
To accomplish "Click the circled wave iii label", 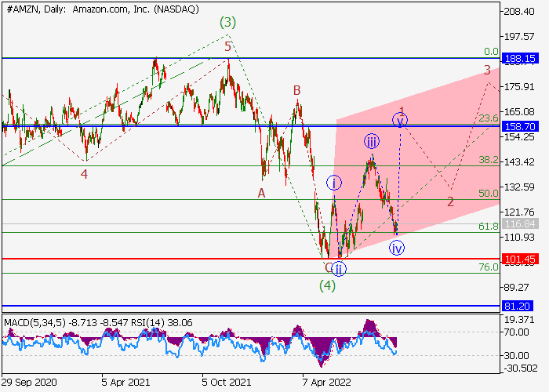I will tap(372, 142).
